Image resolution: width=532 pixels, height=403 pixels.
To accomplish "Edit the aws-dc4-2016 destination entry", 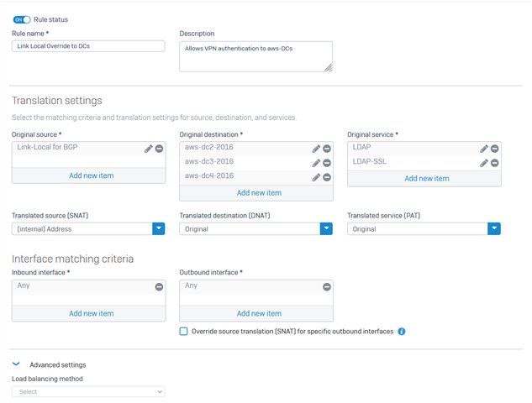I will tap(316, 177).
